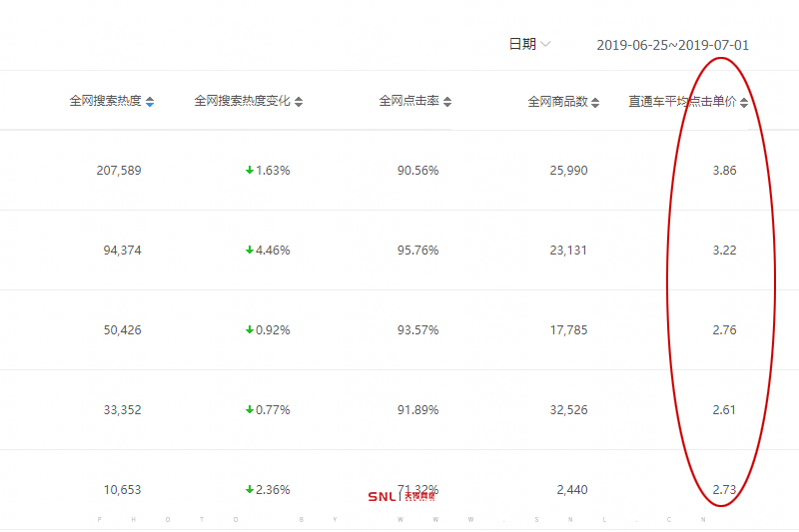
Task: Click the sort arrows next to 全网点击率
Action: (447, 102)
